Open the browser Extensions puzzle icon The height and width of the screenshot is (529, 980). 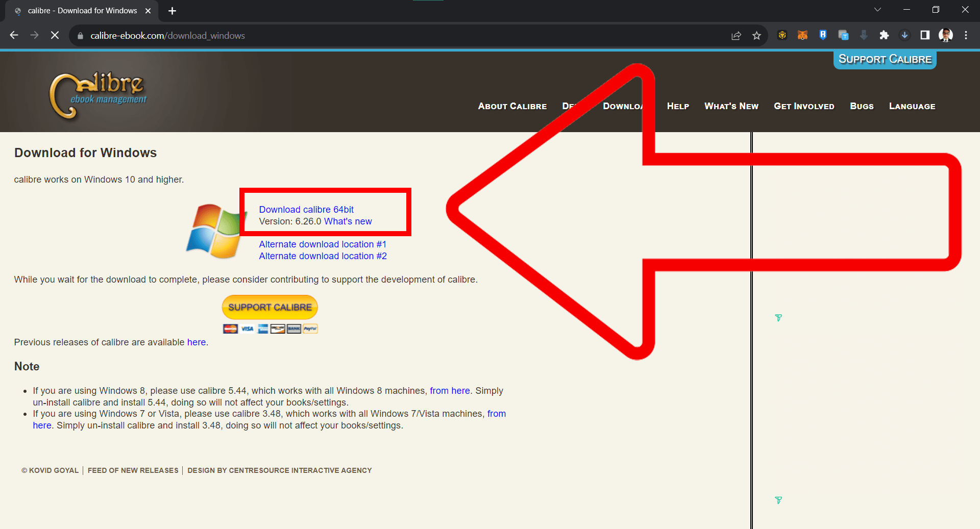(885, 35)
